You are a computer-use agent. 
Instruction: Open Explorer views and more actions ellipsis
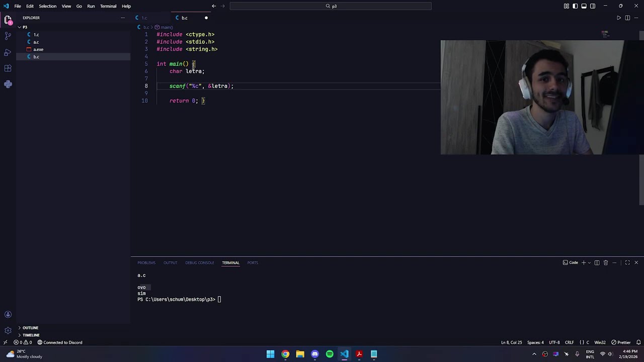click(x=122, y=18)
